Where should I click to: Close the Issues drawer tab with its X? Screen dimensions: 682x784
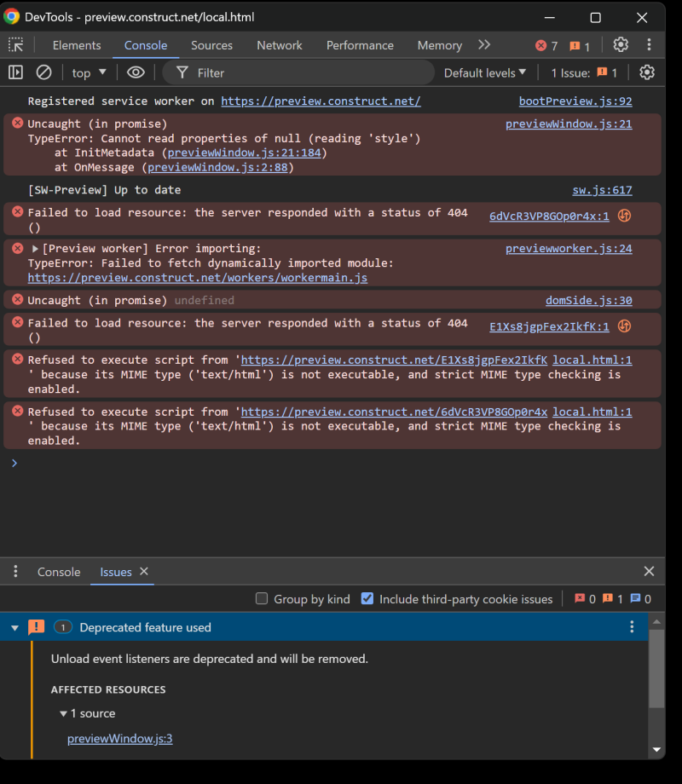tap(144, 571)
